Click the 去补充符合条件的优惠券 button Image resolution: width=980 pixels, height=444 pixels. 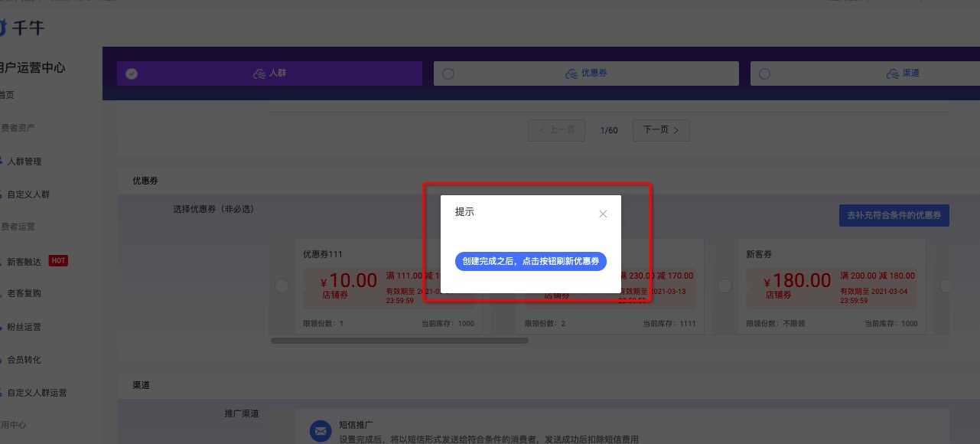[894, 215]
